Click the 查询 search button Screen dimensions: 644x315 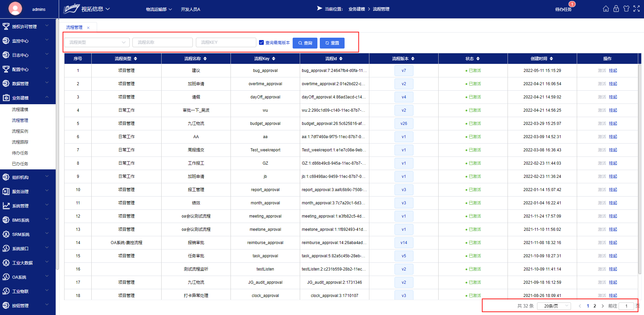305,43
